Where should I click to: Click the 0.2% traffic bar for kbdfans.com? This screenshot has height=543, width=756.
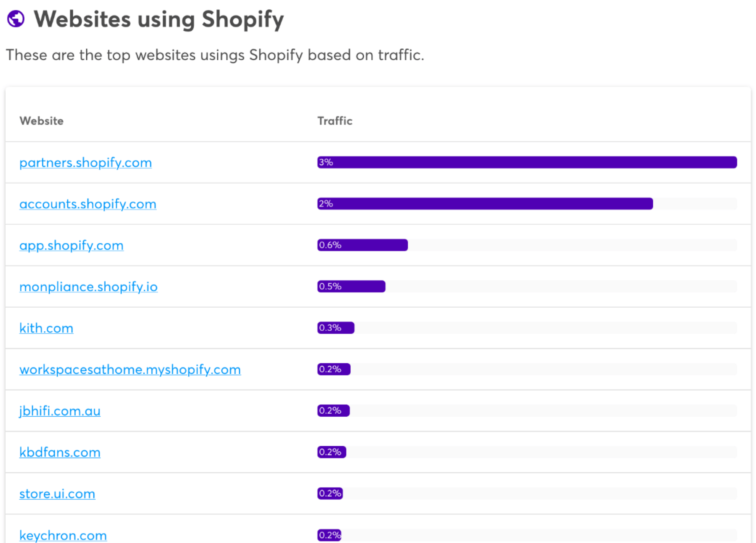coord(332,452)
